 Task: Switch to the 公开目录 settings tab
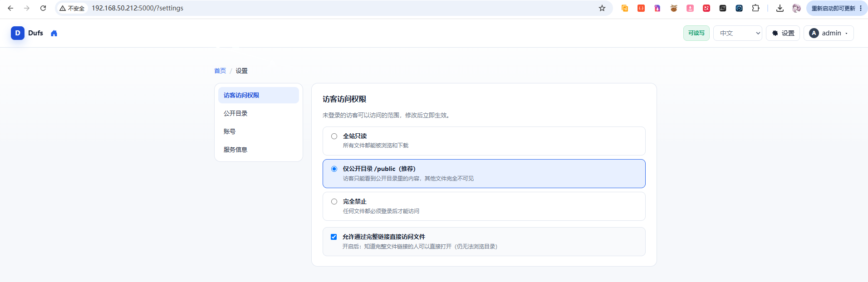259,113
